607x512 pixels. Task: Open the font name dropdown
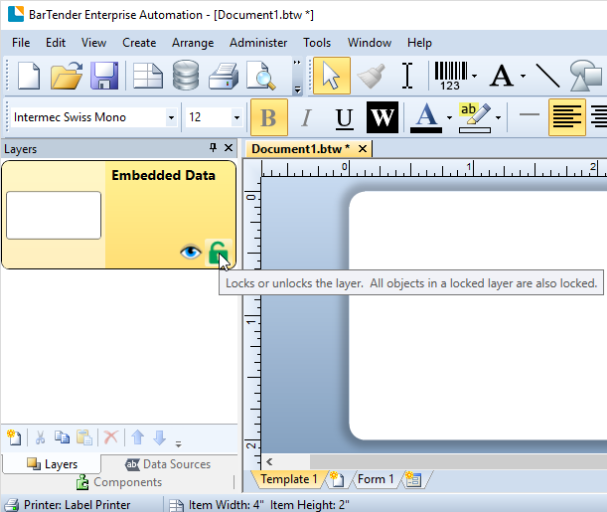point(171,117)
